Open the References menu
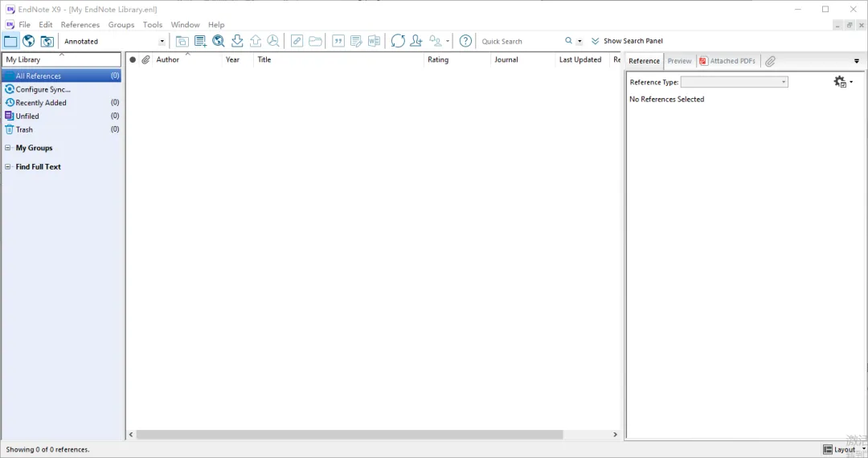The width and height of the screenshot is (868, 458). [x=80, y=24]
